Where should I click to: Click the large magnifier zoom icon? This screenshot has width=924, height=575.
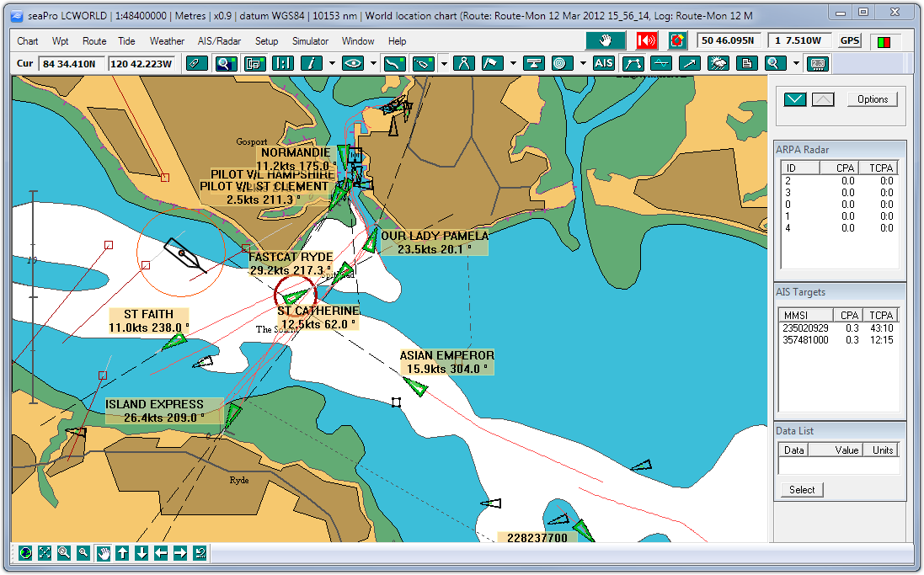tap(64, 552)
